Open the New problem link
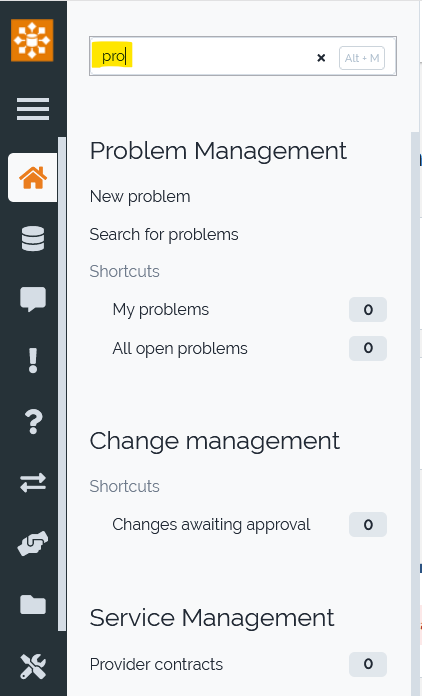The width and height of the screenshot is (422, 696). pyautogui.click(x=140, y=197)
